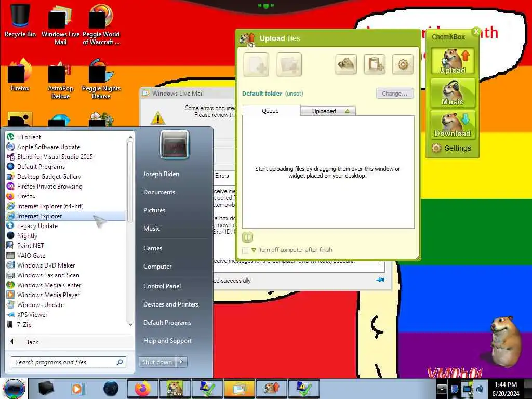The height and width of the screenshot is (399, 532).
Task: Open Default Programs in the programs list
Action: tap(66, 167)
